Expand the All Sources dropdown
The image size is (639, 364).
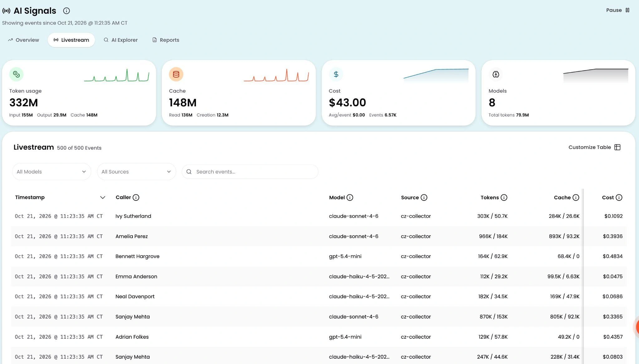136,172
